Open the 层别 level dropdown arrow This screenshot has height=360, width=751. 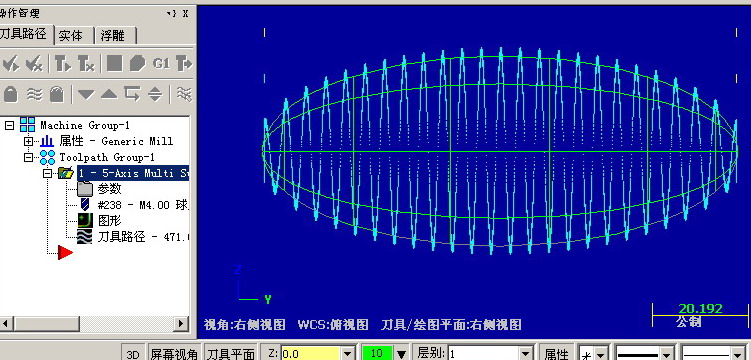click(526, 354)
